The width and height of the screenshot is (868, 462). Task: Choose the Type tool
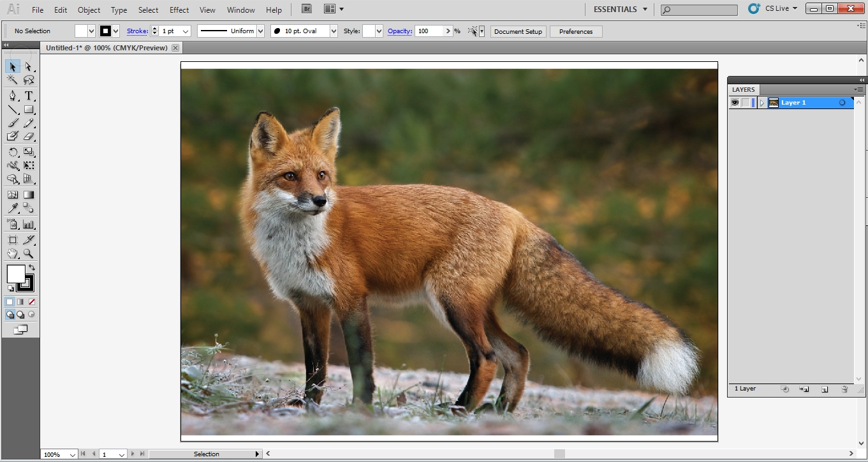pyautogui.click(x=29, y=96)
